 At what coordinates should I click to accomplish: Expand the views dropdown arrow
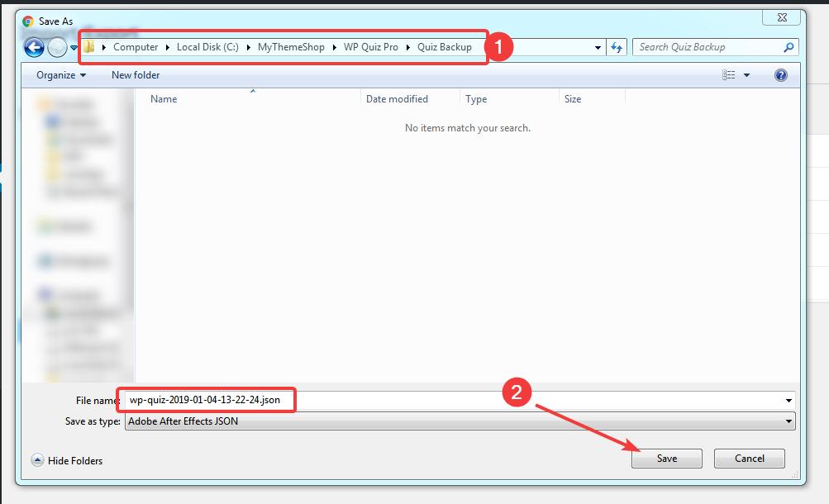[x=745, y=74]
